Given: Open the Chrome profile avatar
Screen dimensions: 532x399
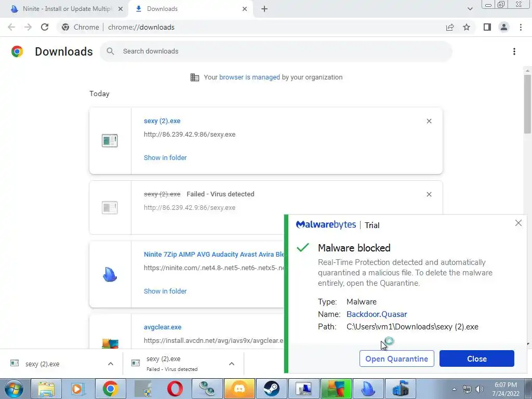Looking at the screenshot, I should pyautogui.click(x=504, y=27).
